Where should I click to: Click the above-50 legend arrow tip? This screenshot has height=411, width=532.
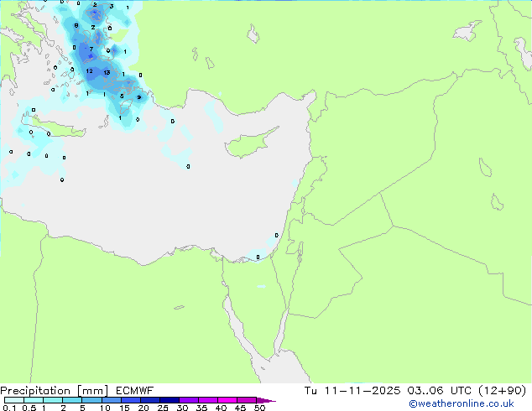point(266,400)
